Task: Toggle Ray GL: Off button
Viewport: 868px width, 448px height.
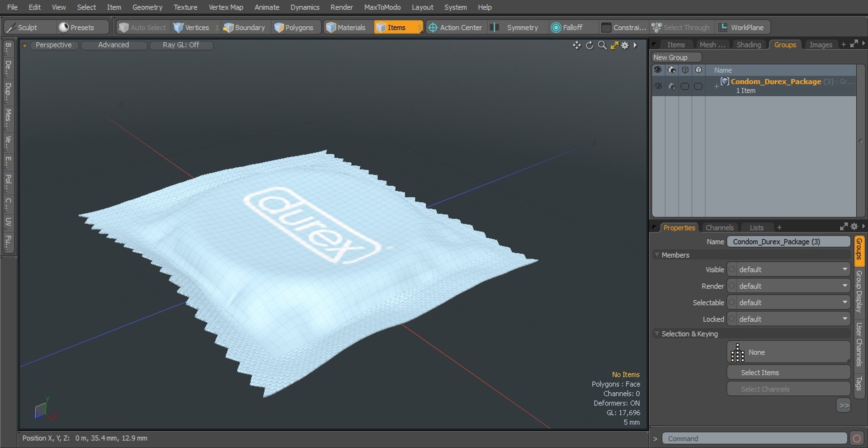Action: (x=181, y=45)
